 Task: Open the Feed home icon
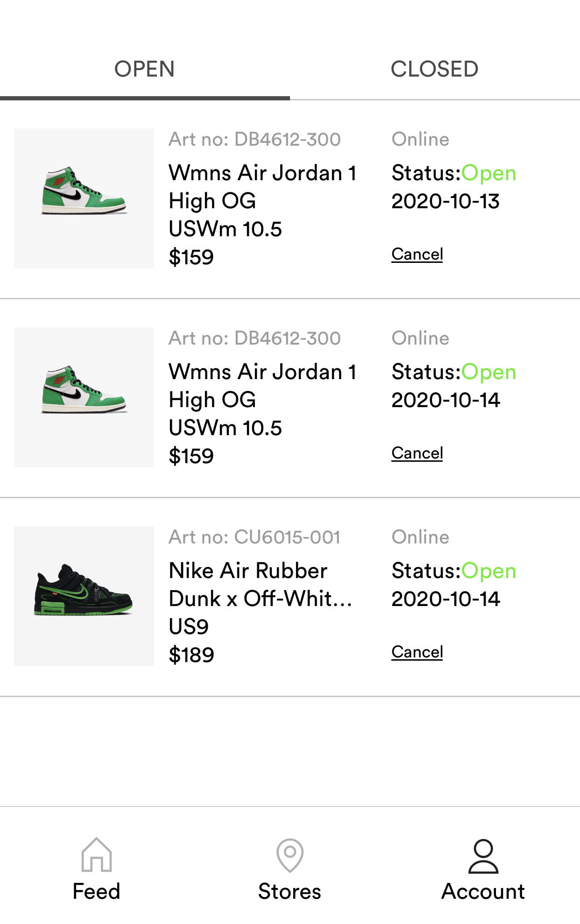pyautogui.click(x=97, y=854)
